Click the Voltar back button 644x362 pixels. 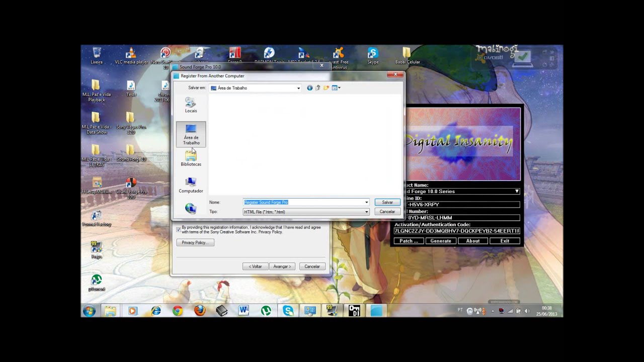coord(255,266)
